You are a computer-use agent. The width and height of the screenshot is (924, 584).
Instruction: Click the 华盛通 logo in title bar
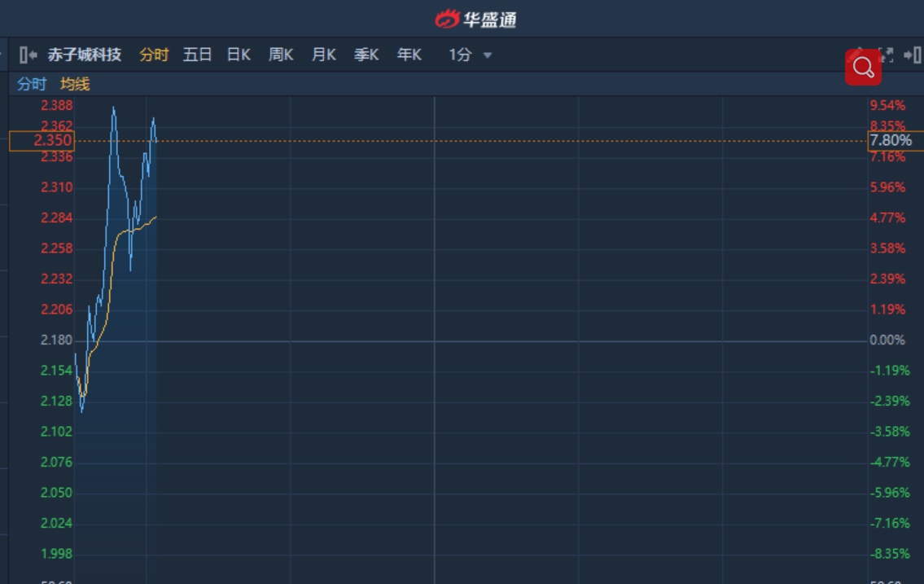point(475,19)
